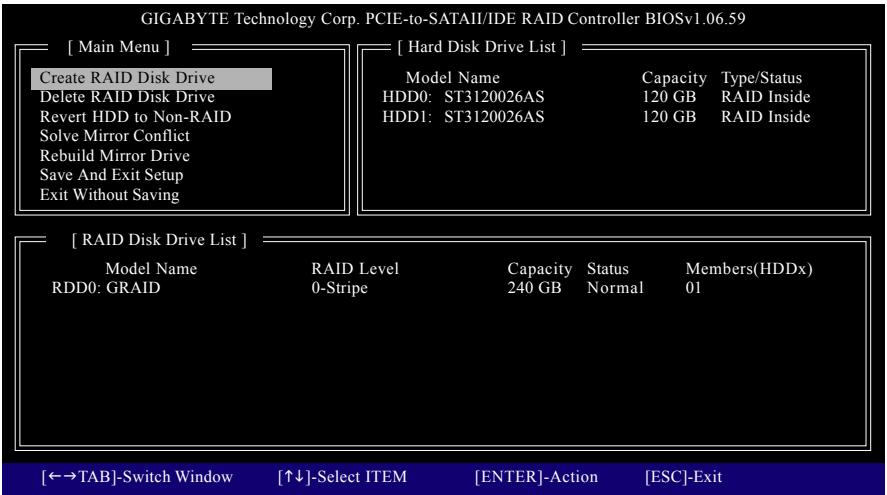Click 120 GB capacity in HDD1 row

point(669,117)
